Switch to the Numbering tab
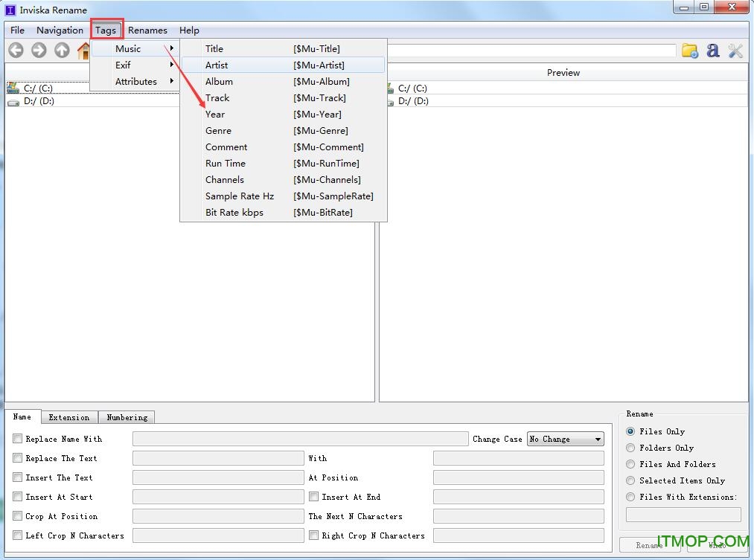Screen dimensions: 754x560 click(x=127, y=417)
